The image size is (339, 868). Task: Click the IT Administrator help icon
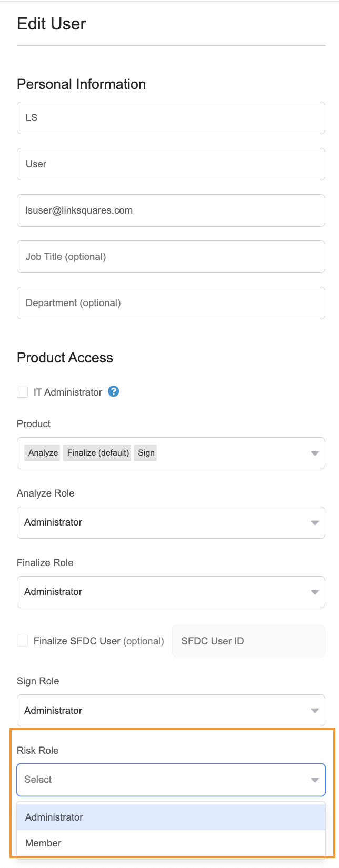pos(114,391)
